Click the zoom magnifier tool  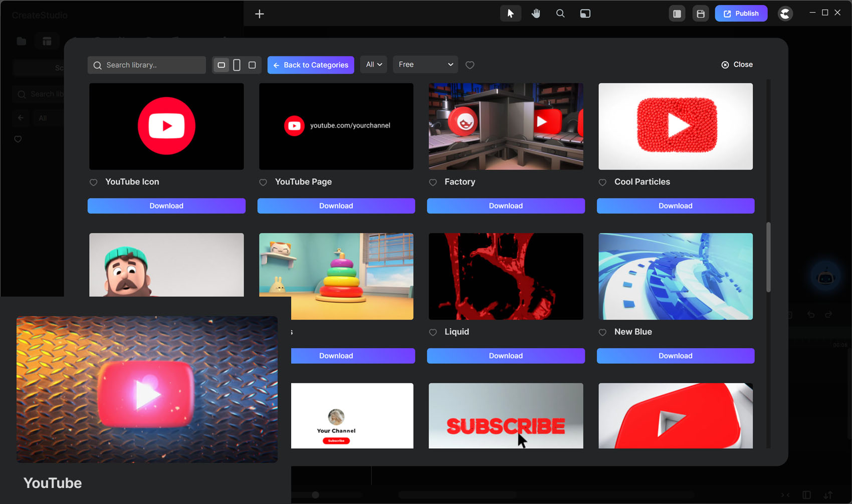560,14
